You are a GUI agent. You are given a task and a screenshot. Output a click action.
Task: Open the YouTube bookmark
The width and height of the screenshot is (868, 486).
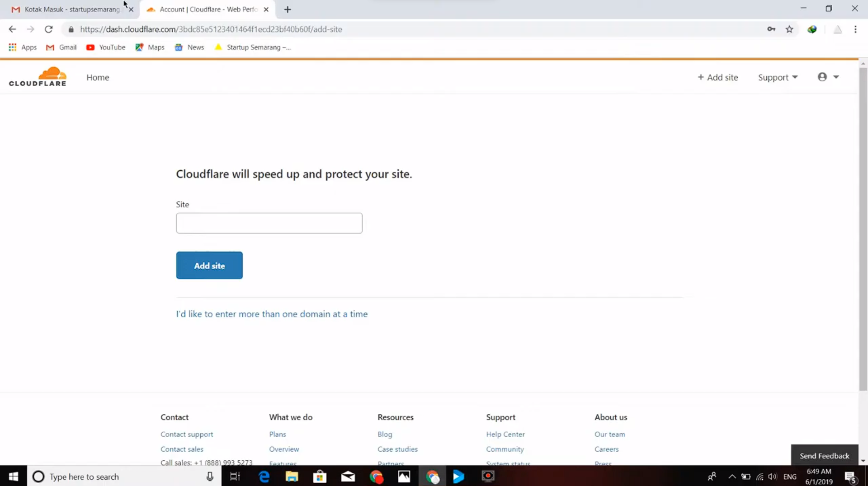(106, 47)
